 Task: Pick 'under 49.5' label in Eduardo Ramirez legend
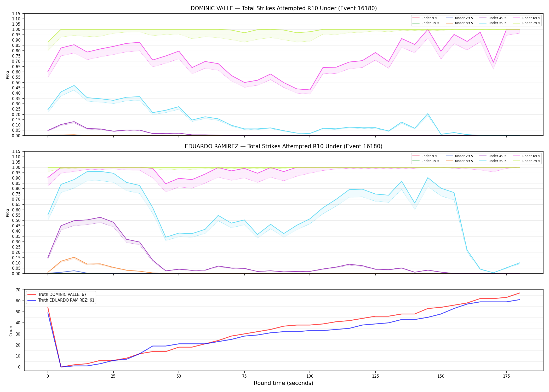pos(497,156)
